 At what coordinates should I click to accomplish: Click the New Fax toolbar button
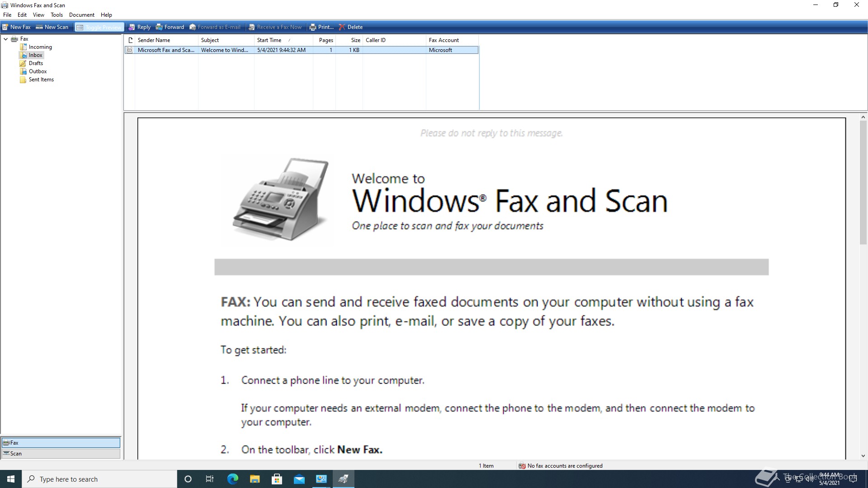(16, 27)
